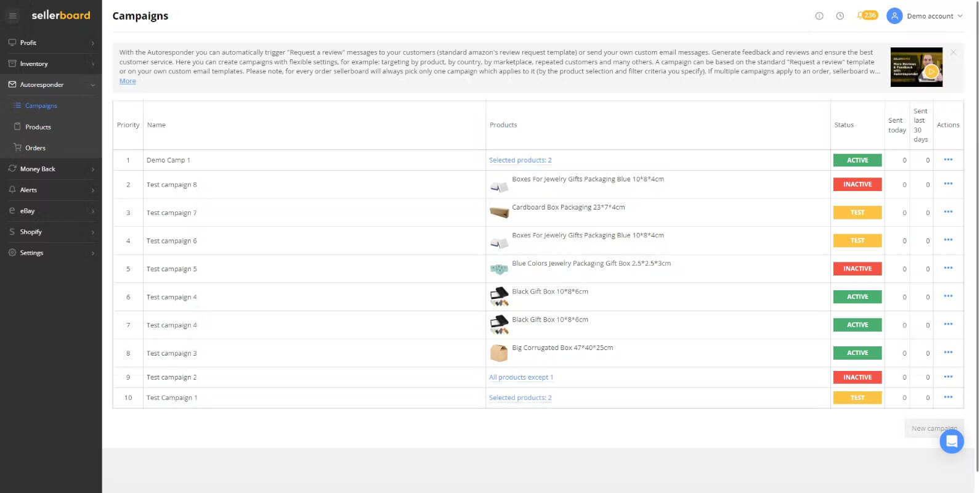Expand the Settings sidebar section
980x493 pixels.
coord(51,253)
